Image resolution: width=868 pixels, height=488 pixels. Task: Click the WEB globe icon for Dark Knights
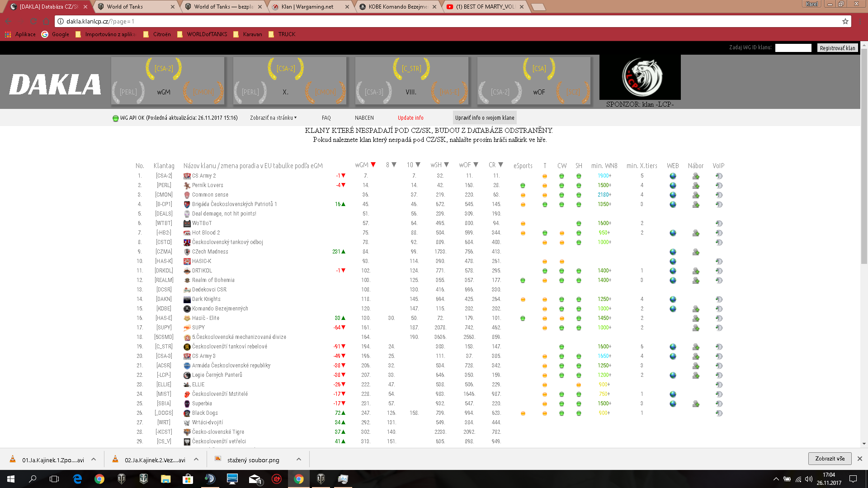tap(673, 300)
